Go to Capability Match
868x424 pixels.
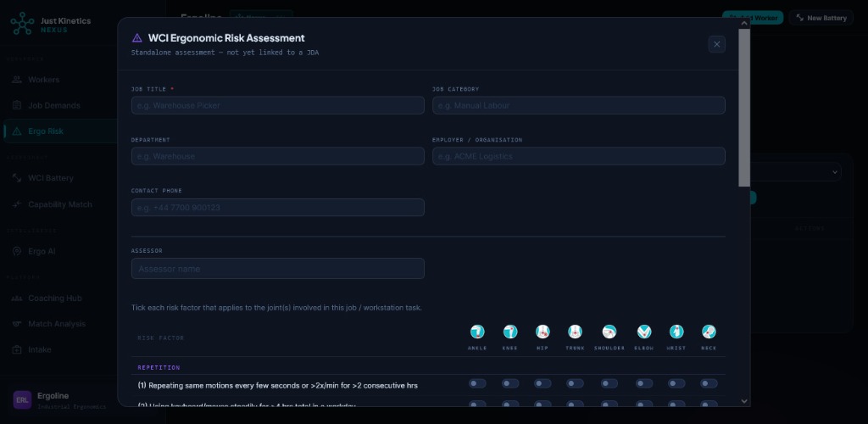60,204
